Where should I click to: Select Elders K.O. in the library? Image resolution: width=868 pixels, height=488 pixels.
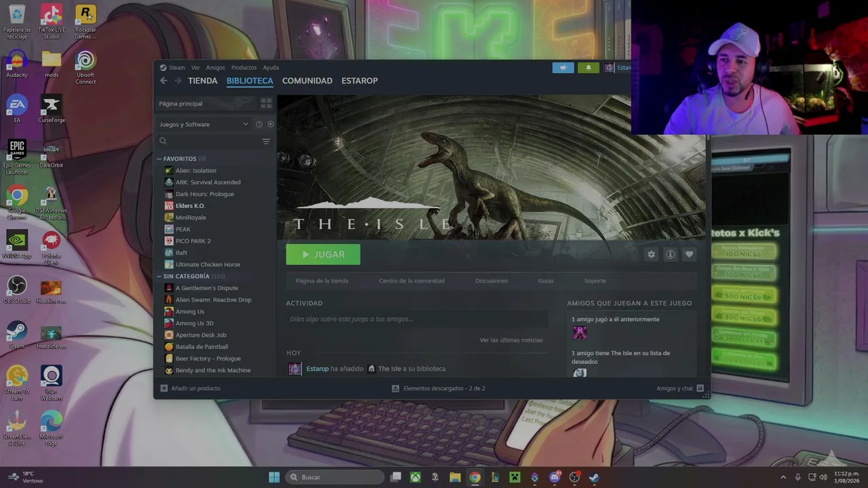coord(190,206)
